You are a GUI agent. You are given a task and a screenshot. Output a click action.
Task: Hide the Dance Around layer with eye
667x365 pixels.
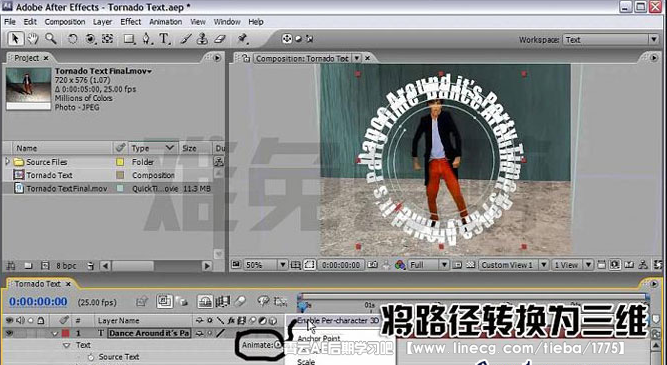pos(9,334)
